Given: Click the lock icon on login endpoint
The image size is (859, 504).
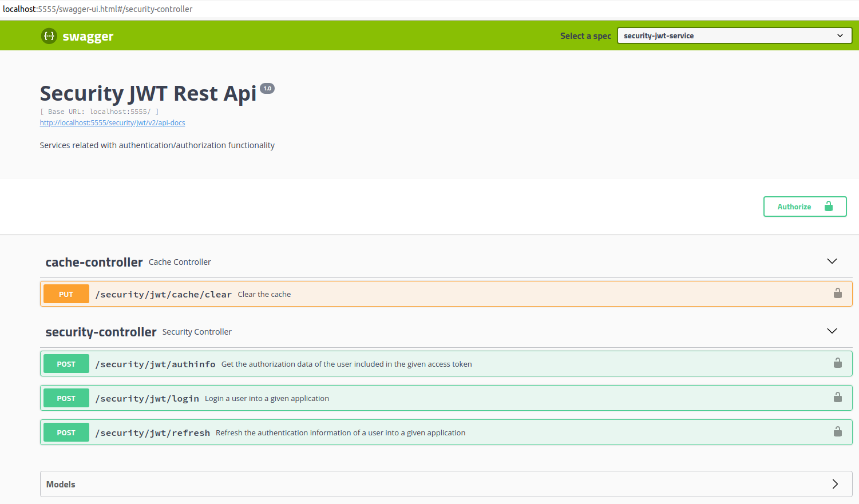Looking at the screenshot, I should click(x=837, y=398).
